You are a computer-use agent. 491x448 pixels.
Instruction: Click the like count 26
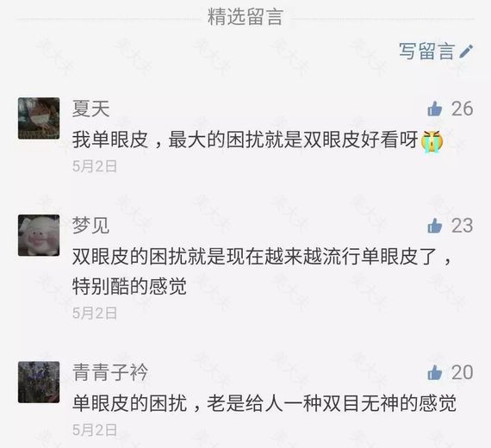click(462, 109)
